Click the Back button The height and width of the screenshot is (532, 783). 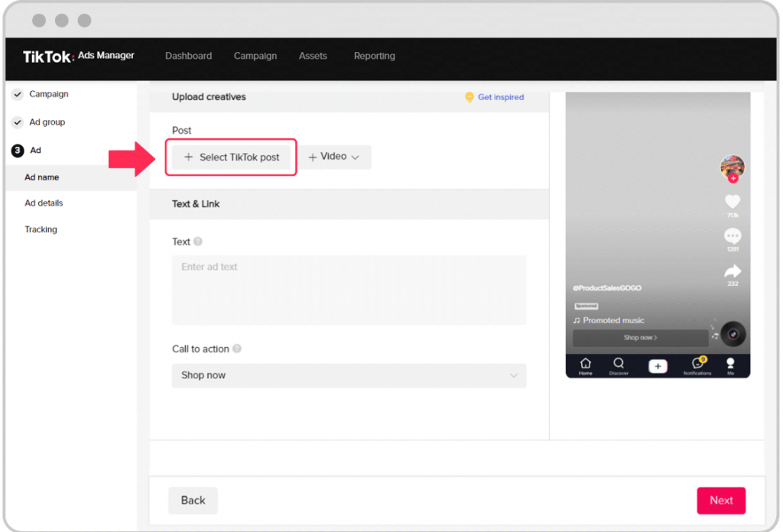193,500
